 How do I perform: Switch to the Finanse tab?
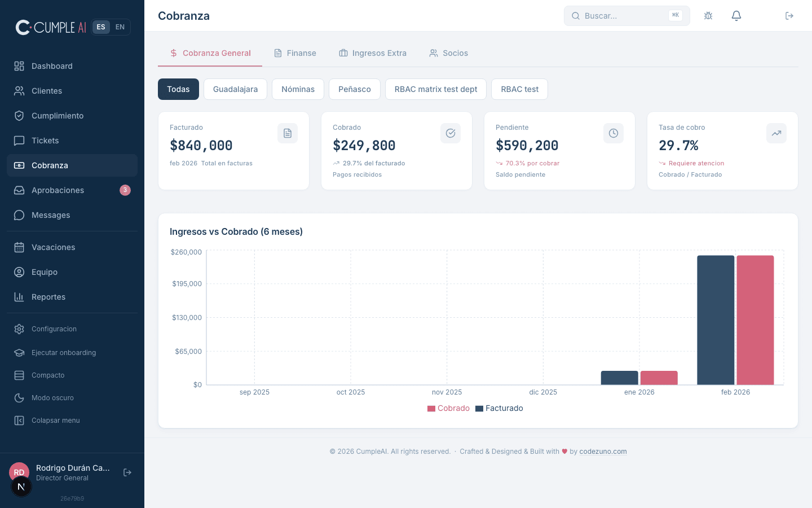(295, 53)
